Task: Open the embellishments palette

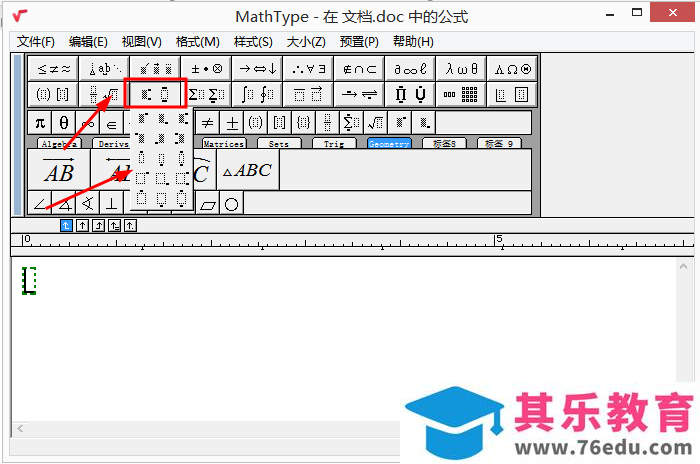Action: point(155,68)
